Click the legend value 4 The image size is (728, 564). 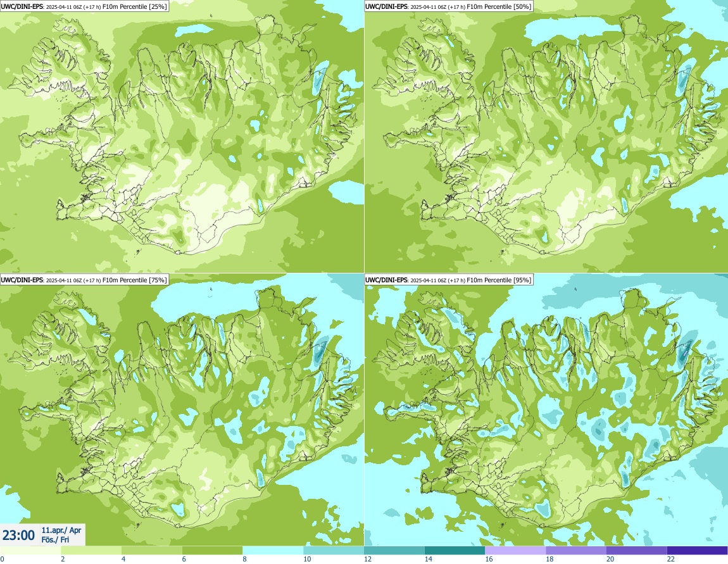point(123,559)
